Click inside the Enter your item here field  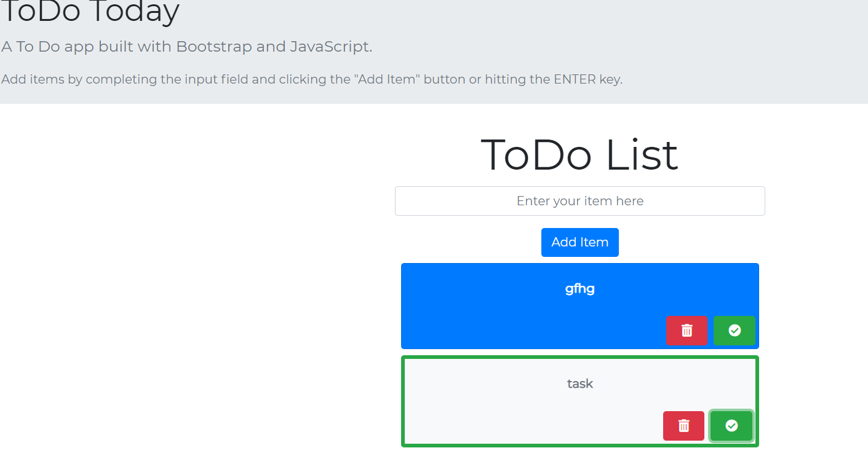579,200
